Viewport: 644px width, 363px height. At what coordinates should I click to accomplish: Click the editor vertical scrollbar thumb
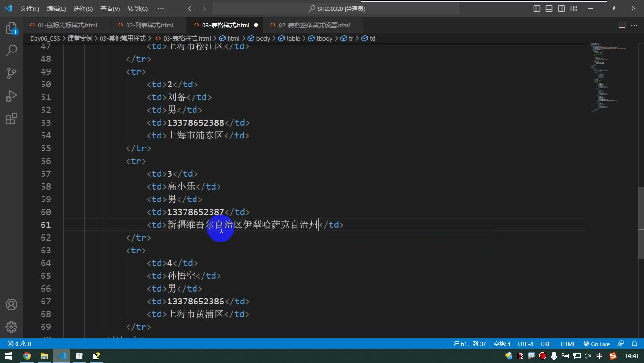click(641, 222)
